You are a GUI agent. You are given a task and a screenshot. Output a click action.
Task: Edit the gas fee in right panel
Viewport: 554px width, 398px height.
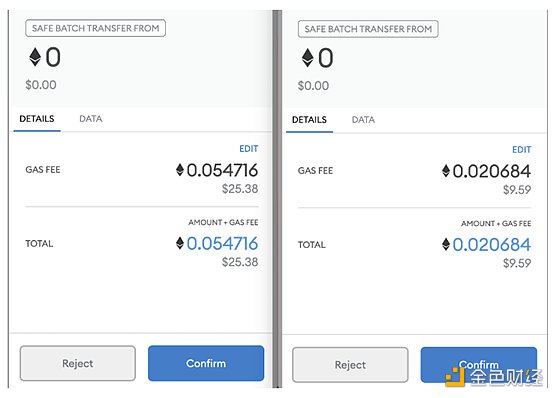(x=521, y=150)
